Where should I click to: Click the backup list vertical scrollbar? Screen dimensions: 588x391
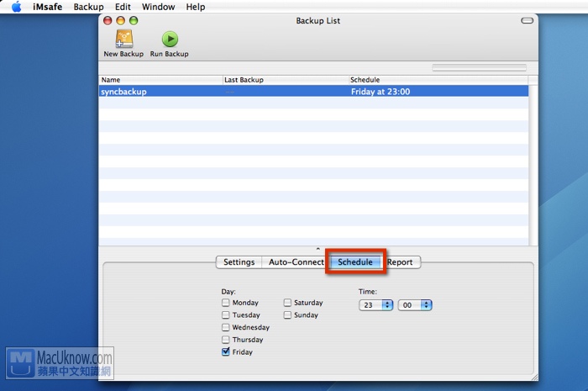coord(533,165)
